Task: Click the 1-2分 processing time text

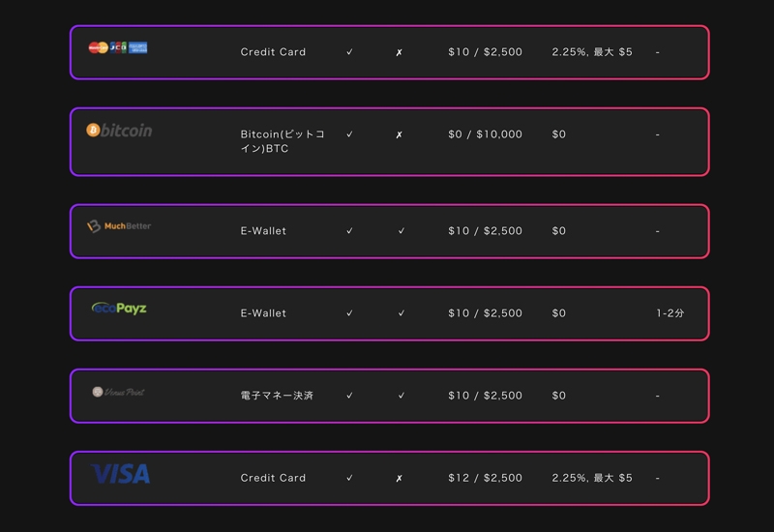Action: point(670,313)
